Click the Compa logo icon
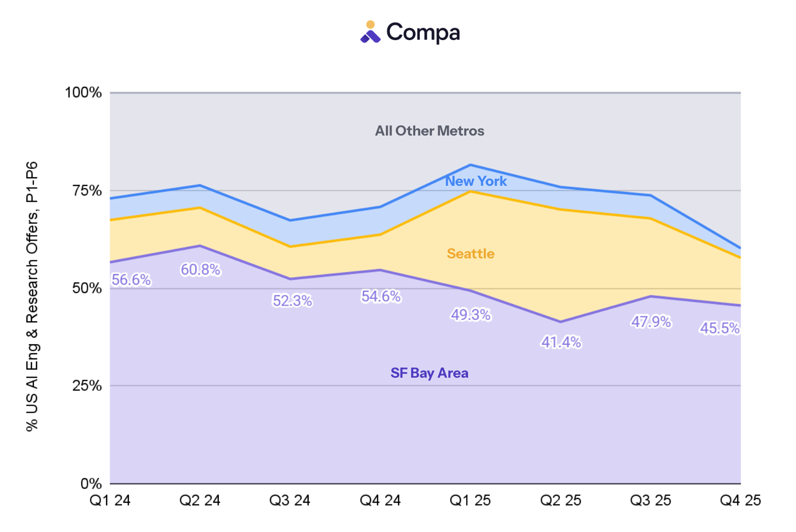The height and width of the screenshot is (532, 796). [370, 32]
